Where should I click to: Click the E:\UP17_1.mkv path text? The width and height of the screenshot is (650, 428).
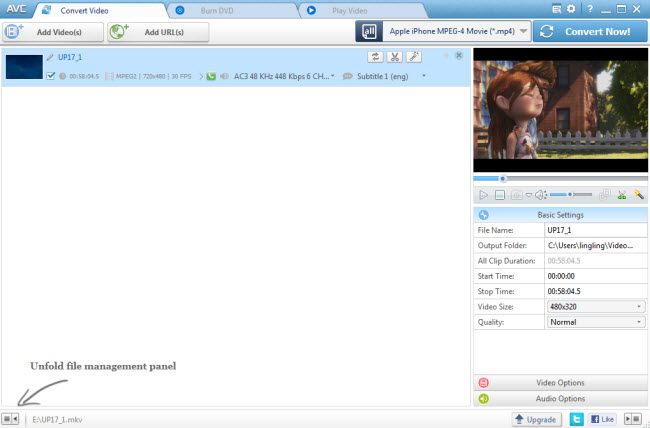pyautogui.click(x=57, y=420)
